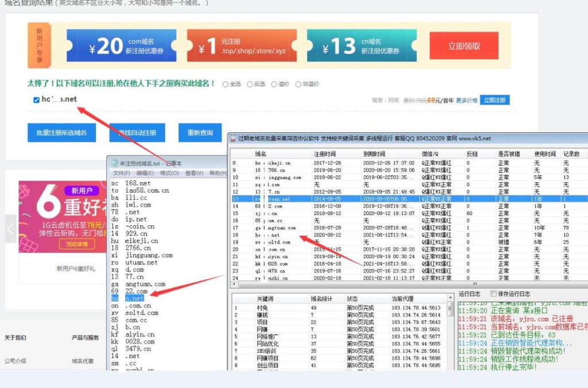Click the blue 立即注册 button
This screenshot has height=388, width=588.
[494, 100]
